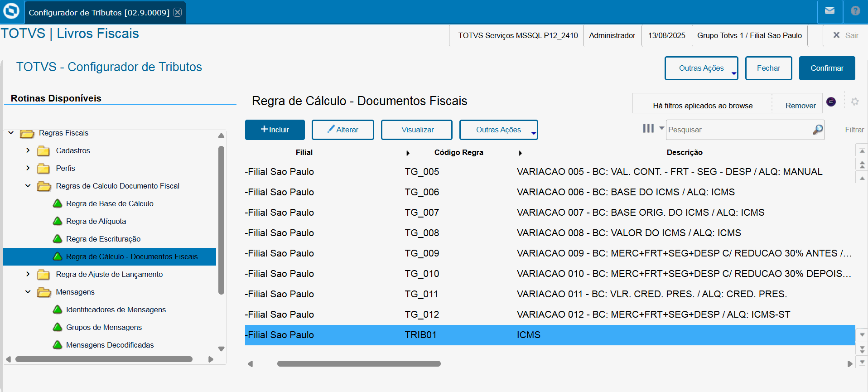The width and height of the screenshot is (868, 392).
Task: Open the browse settings gear icon
Action: click(x=855, y=102)
